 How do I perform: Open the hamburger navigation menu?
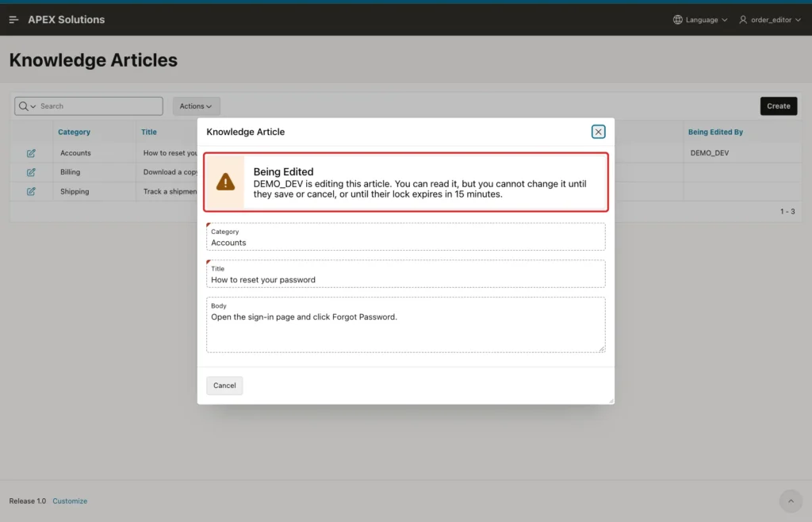14,20
